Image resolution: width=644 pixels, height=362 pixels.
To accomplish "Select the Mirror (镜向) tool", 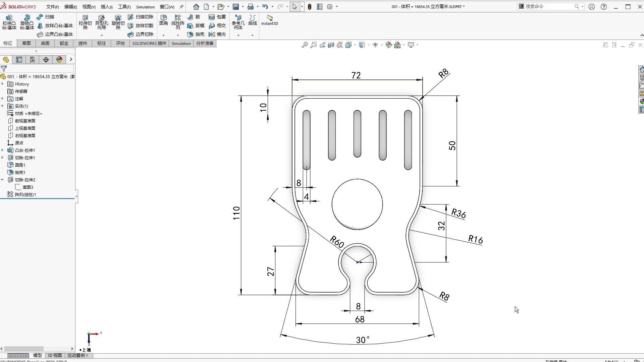I will [217, 34].
